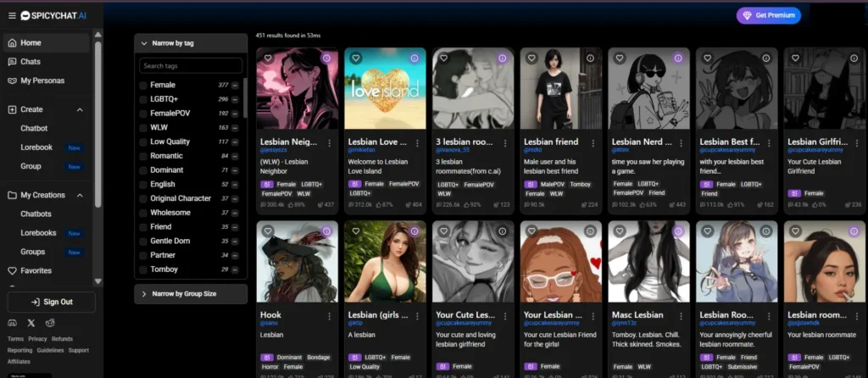
Task: Tick the Romantic tag checkbox
Action: (x=143, y=156)
